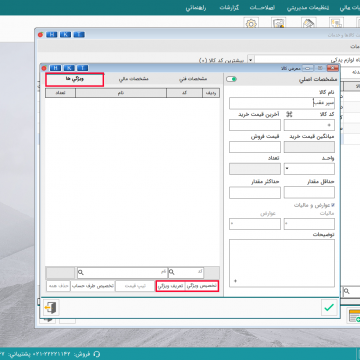
Task: Confirm with the green checkmark button
Action: point(329,307)
